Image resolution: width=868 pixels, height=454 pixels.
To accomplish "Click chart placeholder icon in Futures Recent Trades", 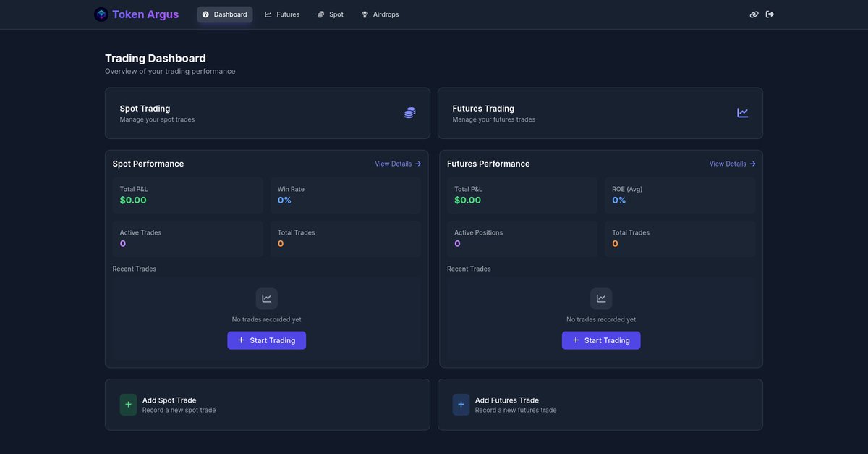I will 601,298.
